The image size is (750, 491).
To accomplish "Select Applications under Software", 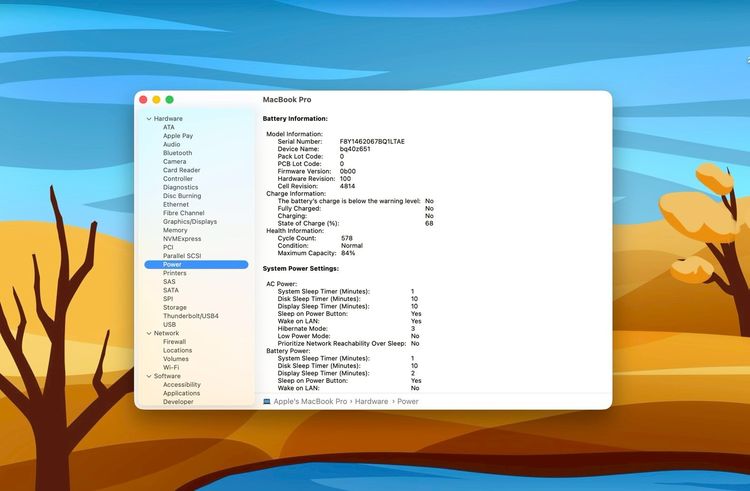I will click(x=181, y=393).
